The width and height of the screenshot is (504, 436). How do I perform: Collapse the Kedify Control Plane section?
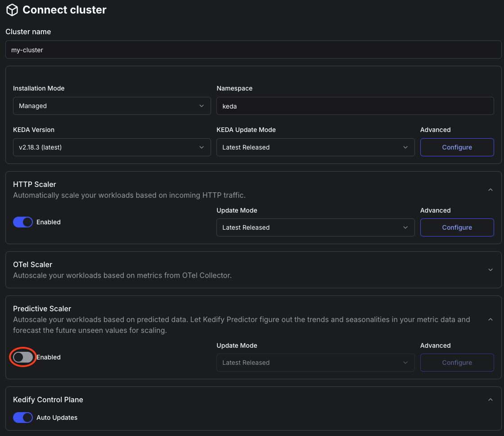click(x=490, y=400)
